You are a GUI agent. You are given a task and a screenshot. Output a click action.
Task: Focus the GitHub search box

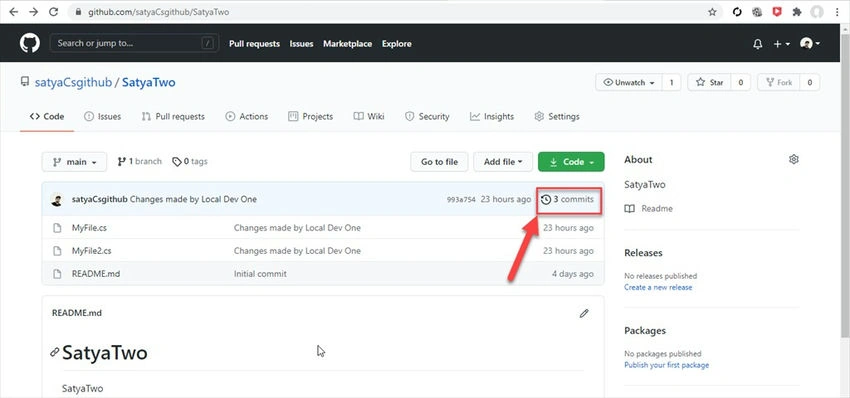134,43
